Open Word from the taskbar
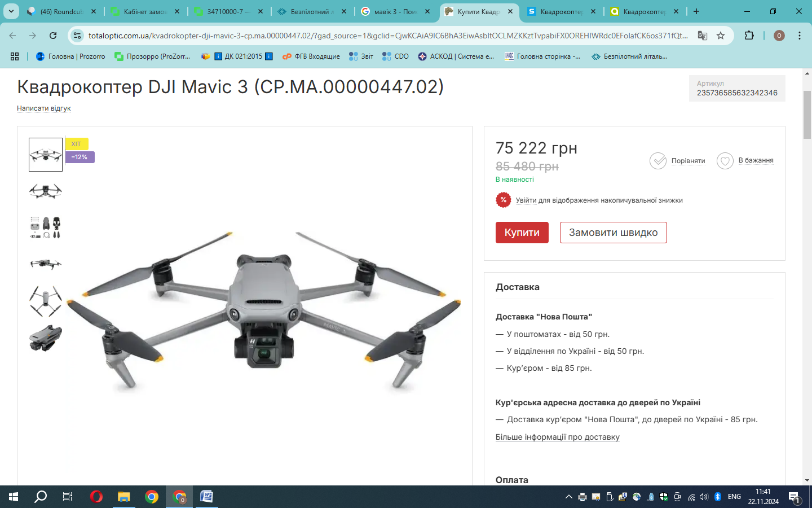Image resolution: width=812 pixels, height=508 pixels. (x=207, y=497)
